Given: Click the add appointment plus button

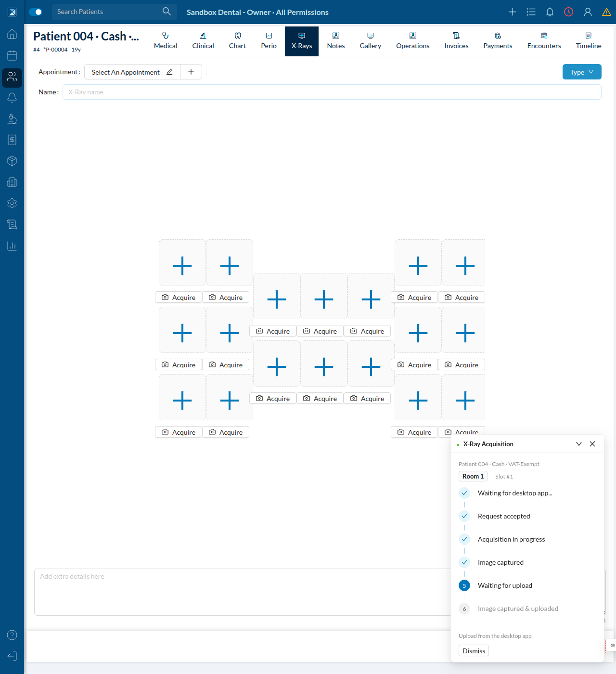Looking at the screenshot, I should tap(191, 72).
